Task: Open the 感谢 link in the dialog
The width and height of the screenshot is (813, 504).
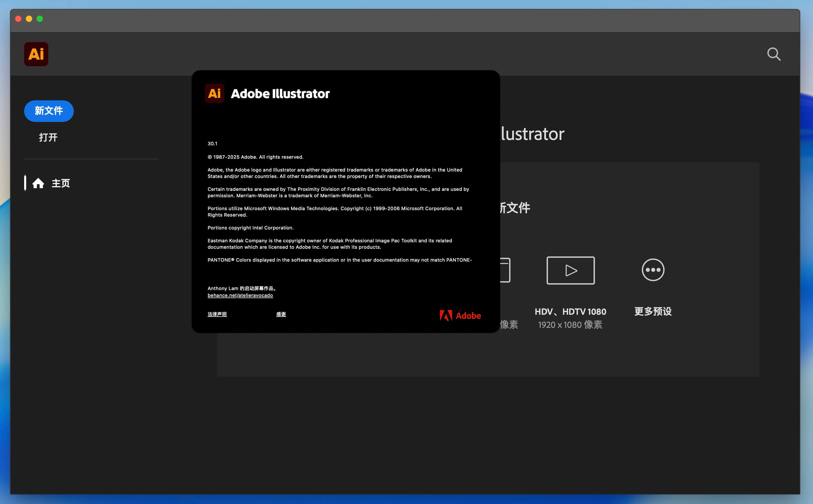Action: pyautogui.click(x=281, y=314)
